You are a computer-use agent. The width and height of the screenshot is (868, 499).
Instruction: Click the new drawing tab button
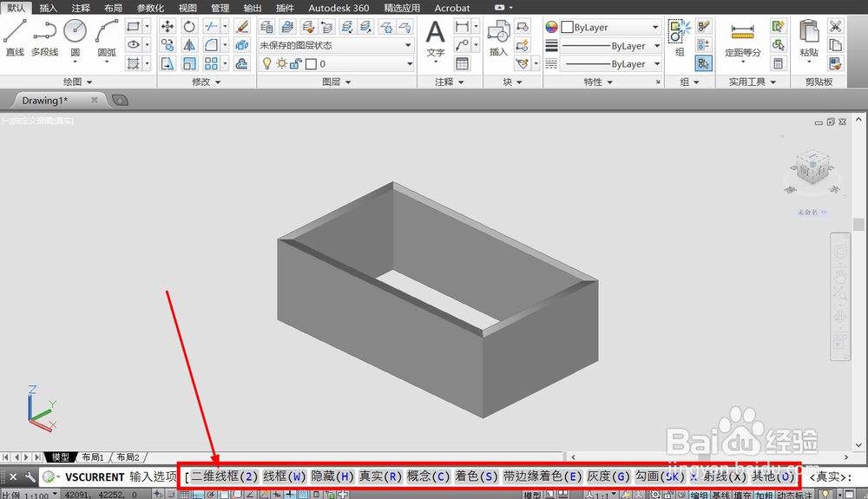coord(120,100)
